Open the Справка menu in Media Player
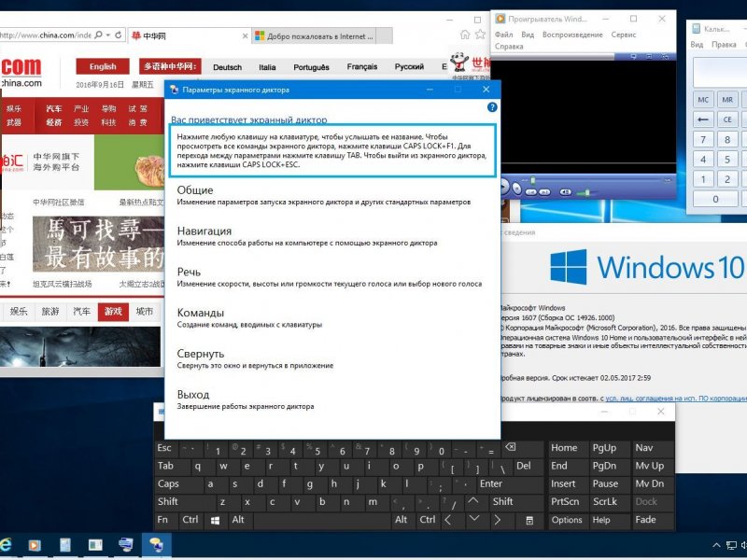The width and height of the screenshot is (747, 560). (x=509, y=46)
